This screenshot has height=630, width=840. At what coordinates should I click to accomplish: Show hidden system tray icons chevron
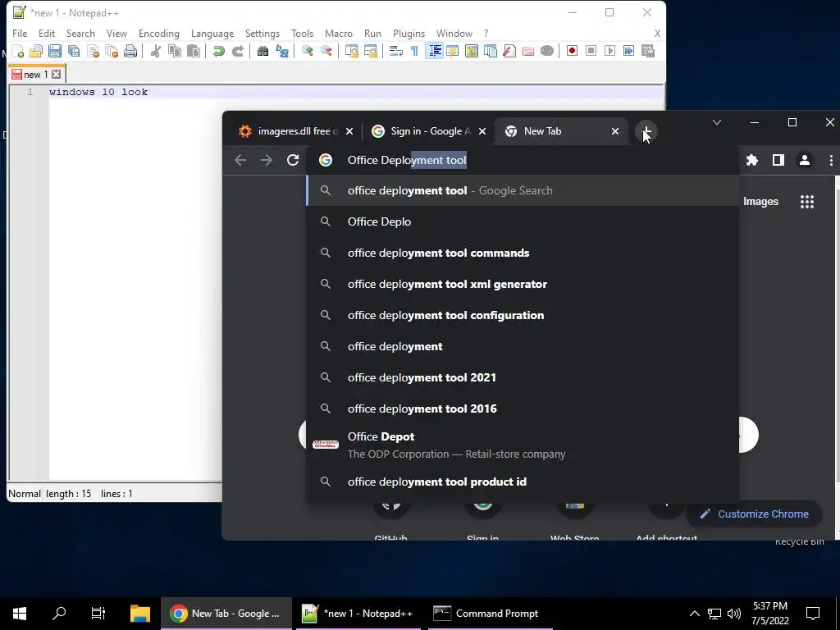pos(694,614)
